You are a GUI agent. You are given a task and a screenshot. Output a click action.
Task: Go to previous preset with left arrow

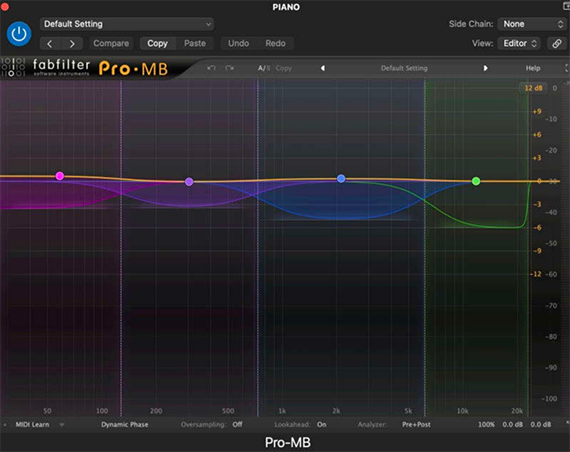[50, 44]
